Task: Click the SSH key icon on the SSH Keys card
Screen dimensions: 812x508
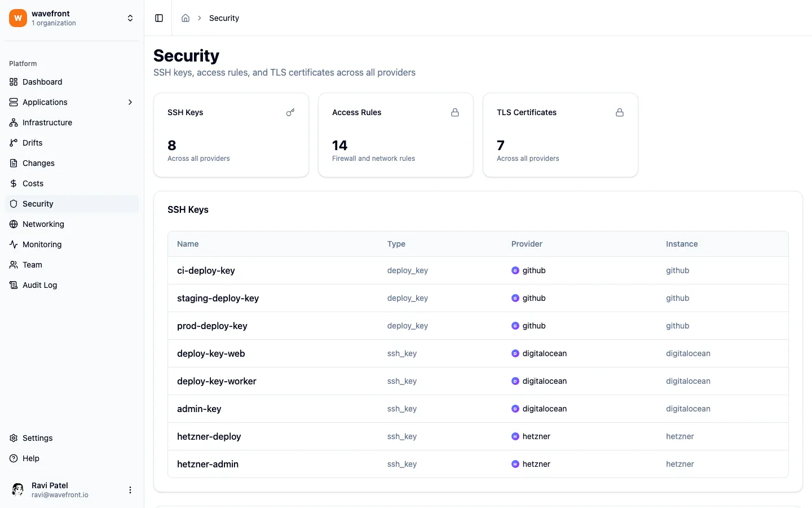Action: tap(290, 112)
